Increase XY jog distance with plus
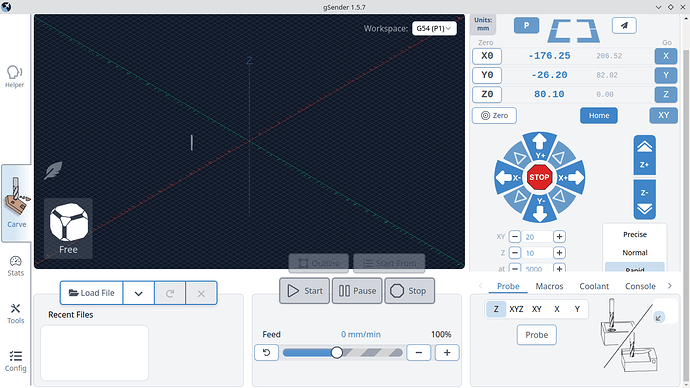The image size is (690, 388). pyautogui.click(x=559, y=237)
